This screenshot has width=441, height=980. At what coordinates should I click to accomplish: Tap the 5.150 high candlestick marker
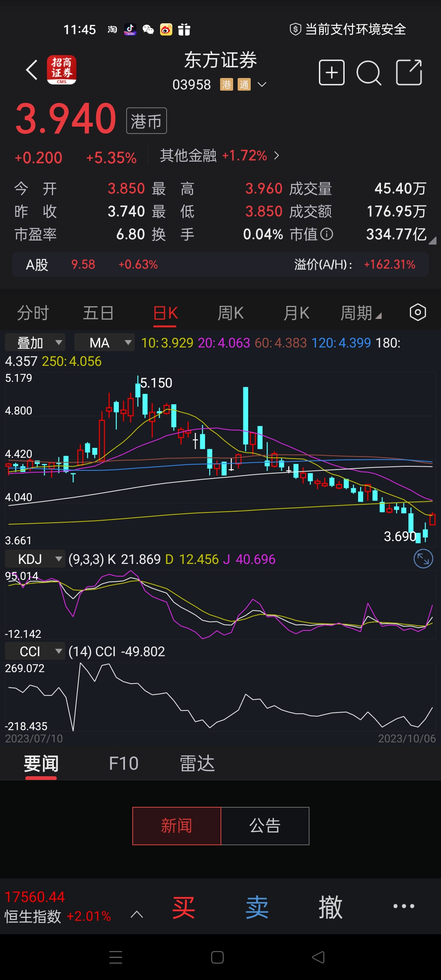156,383
